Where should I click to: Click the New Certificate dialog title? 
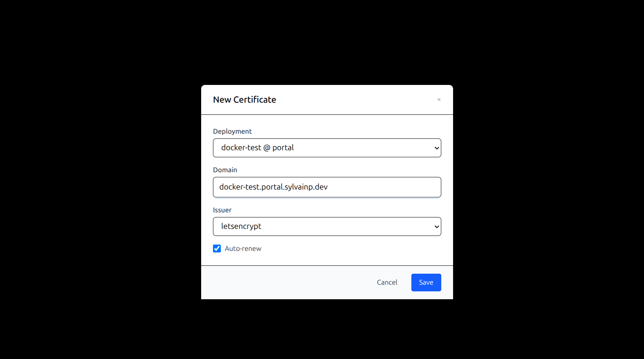point(244,99)
